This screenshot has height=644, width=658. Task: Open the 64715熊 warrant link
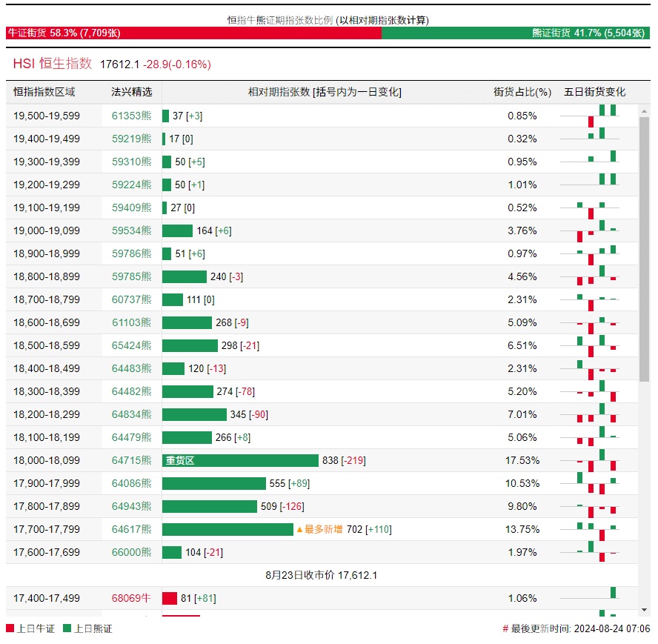(132, 460)
